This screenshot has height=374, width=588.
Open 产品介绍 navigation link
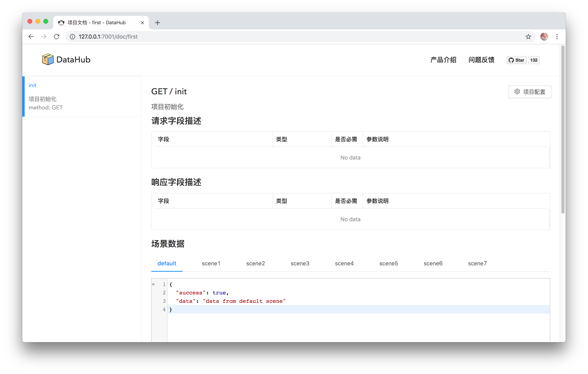click(443, 60)
